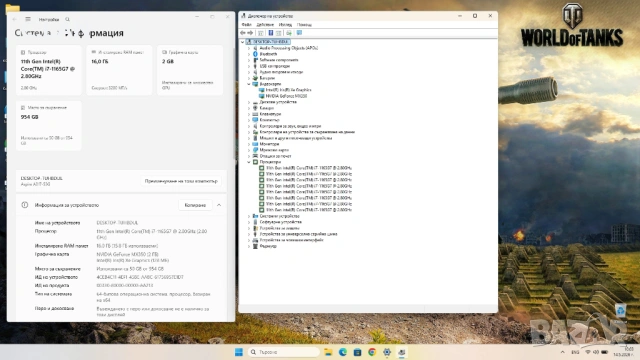Expand Audio Processing Objects (APOs) node

click(x=249, y=48)
